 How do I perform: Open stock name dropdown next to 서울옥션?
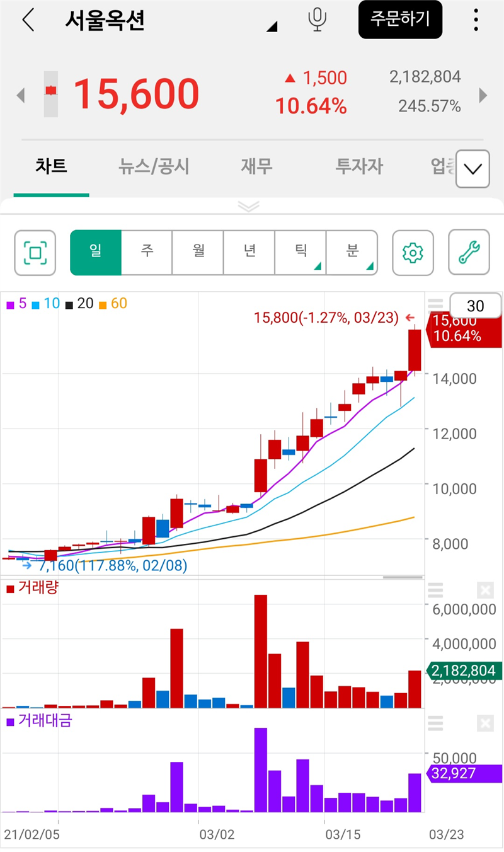[272, 26]
